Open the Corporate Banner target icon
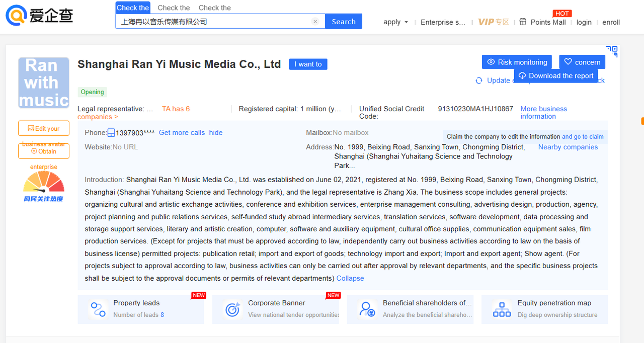The image size is (644, 343). tap(232, 309)
